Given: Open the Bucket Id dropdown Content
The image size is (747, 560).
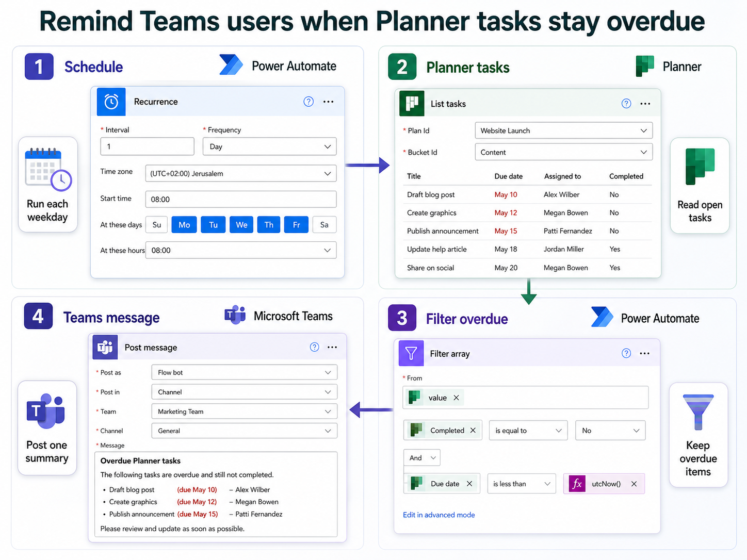Looking at the screenshot, I should click(563, 152).
